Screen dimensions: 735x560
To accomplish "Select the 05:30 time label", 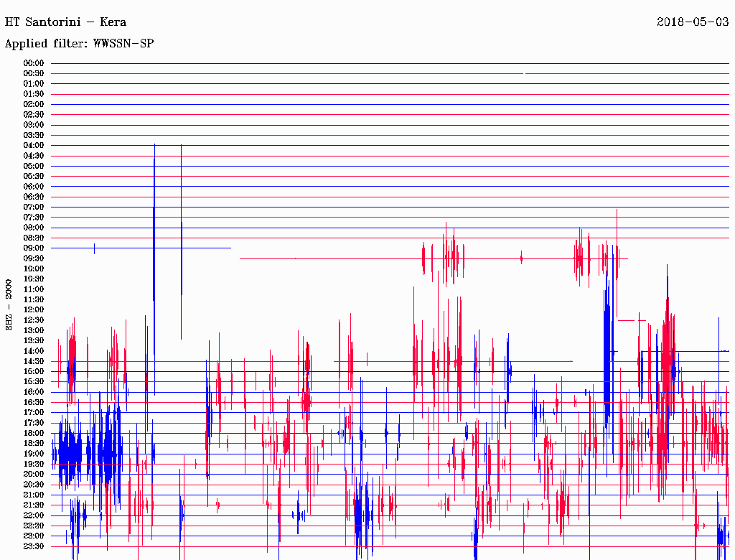I will click(34, 177).
